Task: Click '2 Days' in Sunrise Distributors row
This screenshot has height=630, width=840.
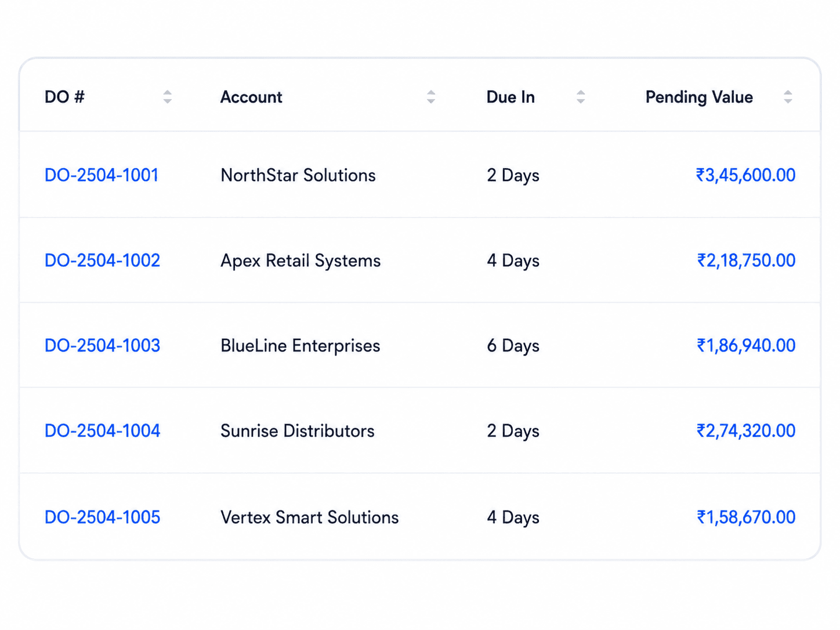Action: (513, 432)
